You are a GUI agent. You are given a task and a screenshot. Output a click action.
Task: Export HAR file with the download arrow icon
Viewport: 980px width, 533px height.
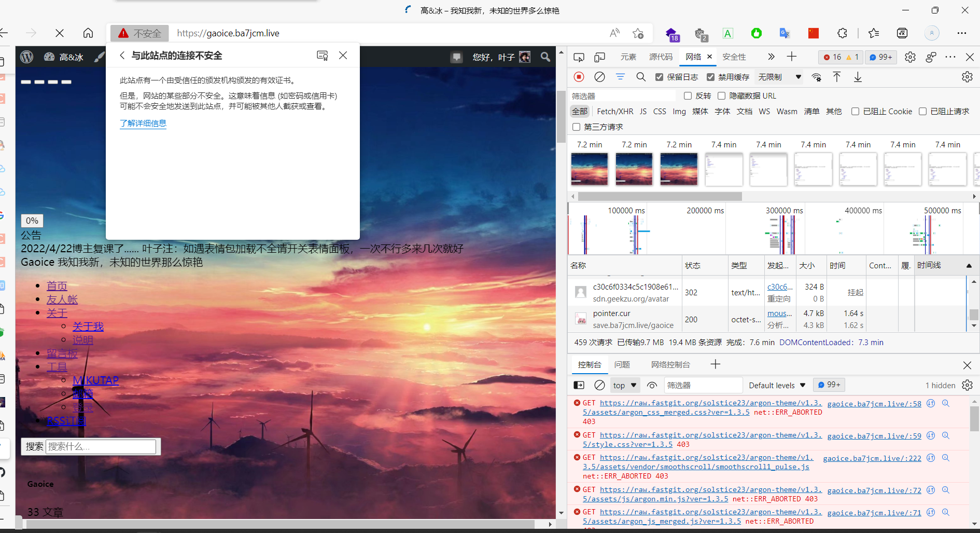pyautogui.click(x=858, y=77)
